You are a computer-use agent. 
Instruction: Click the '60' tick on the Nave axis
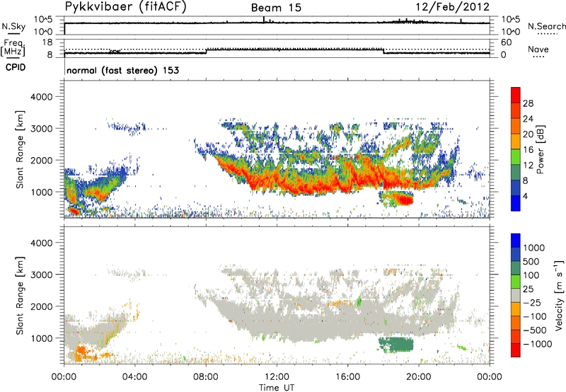pos(506,42)
